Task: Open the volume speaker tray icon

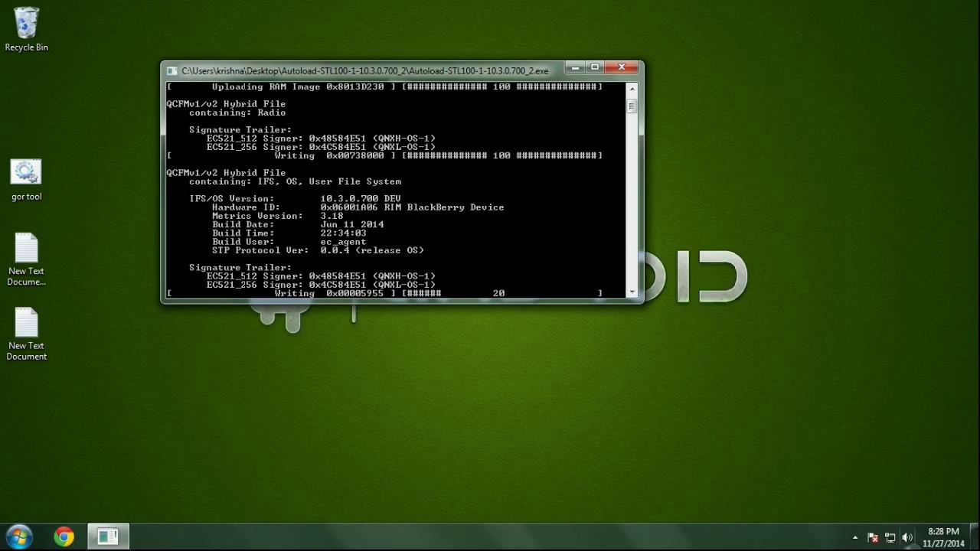Action: point(907,537)
